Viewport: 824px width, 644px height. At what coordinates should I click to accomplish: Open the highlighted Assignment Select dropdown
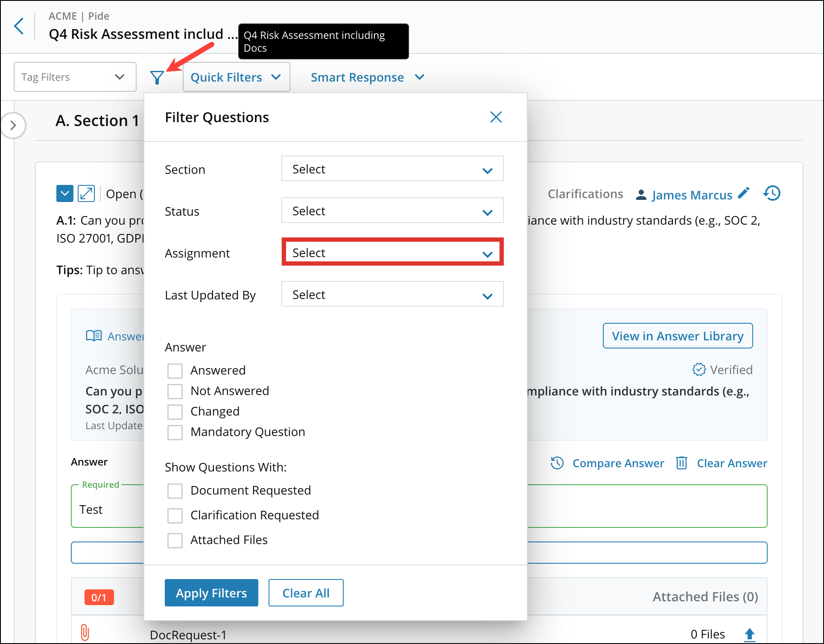click(x=392, y=252)
